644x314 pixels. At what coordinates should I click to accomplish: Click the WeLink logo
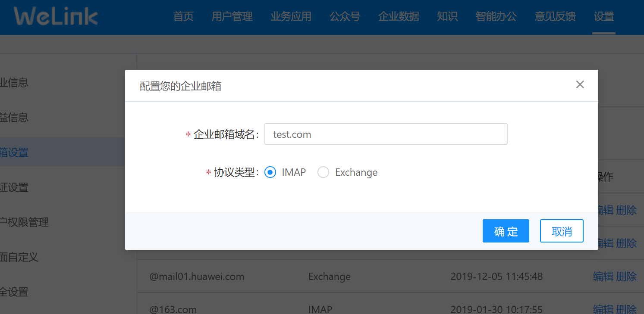click(56, 16)
